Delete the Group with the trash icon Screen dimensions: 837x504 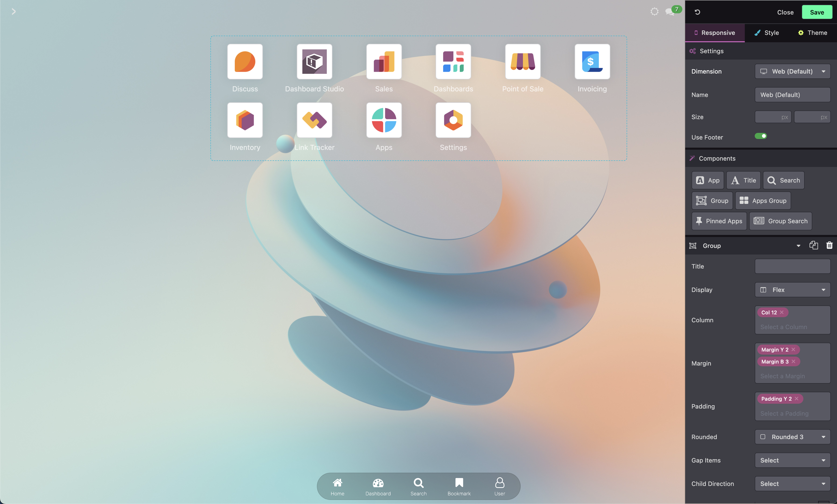829,245
